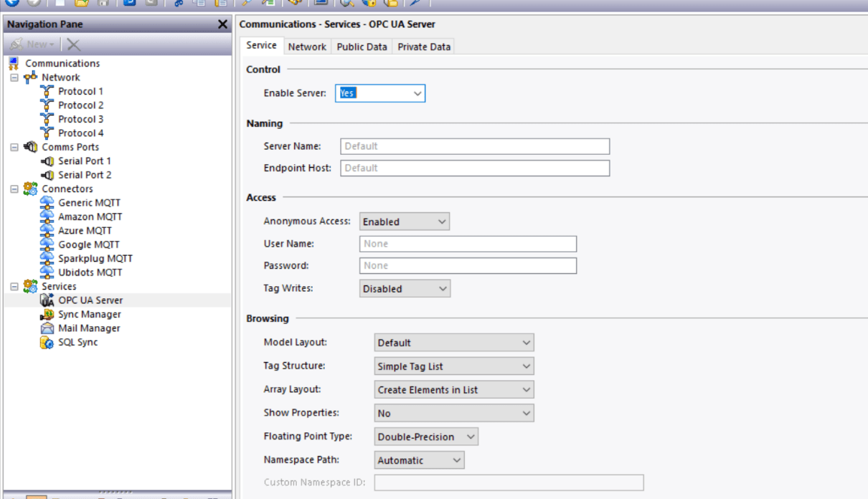Close the Navigation Pane
868x499 pixels.
tap(222, 24)
